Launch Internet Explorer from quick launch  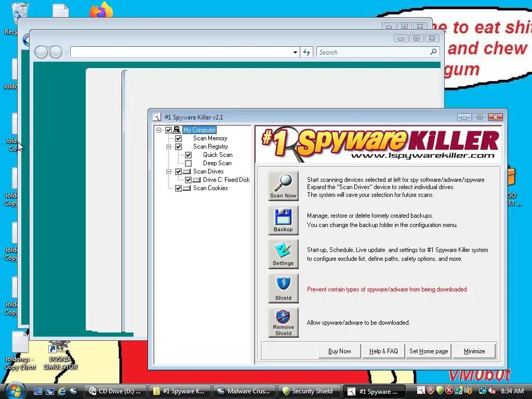pos(62,391)
